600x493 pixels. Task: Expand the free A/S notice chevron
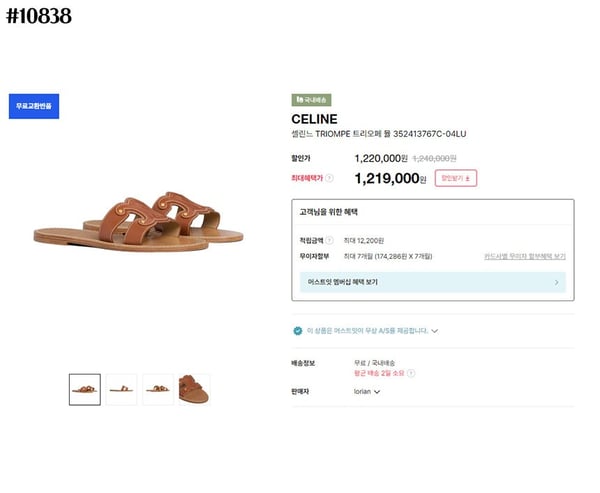point(435,330)
